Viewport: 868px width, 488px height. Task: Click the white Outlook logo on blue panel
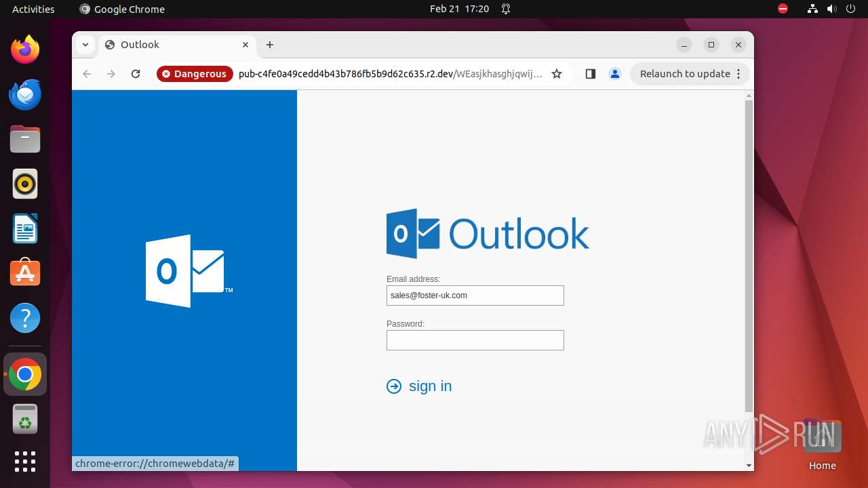(x=189, y=271)
